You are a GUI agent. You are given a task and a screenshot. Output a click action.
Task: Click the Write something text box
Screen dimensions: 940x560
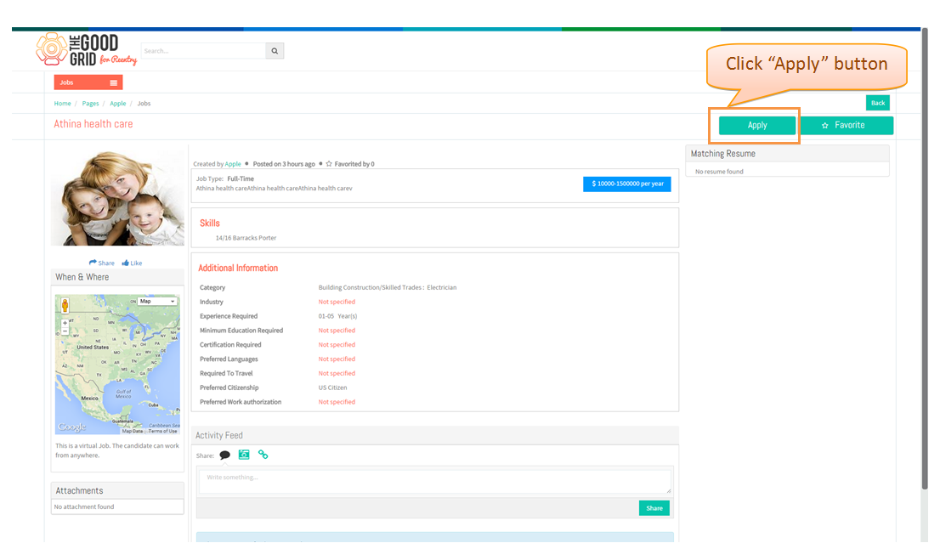(435, 482)
